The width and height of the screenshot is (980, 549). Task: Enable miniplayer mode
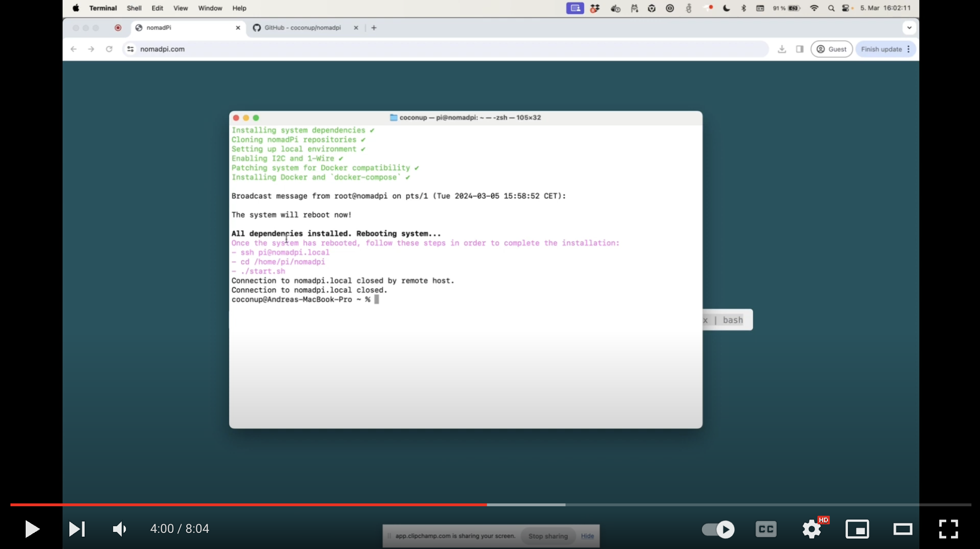point(857,529)
